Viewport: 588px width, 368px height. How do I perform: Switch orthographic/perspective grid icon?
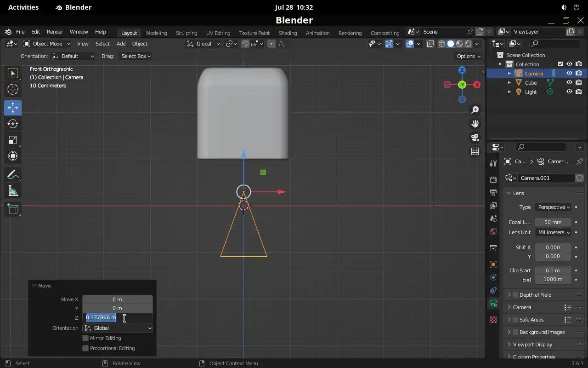point(475,151)
